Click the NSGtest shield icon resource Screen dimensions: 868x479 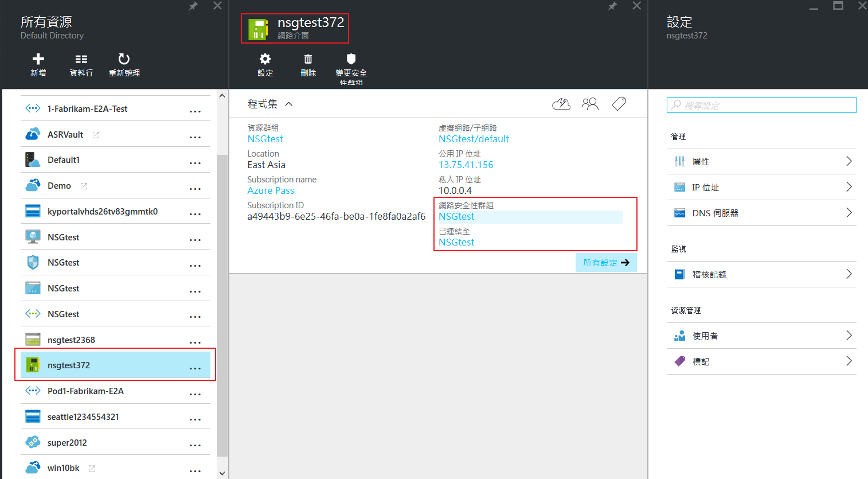click(33, 262)
